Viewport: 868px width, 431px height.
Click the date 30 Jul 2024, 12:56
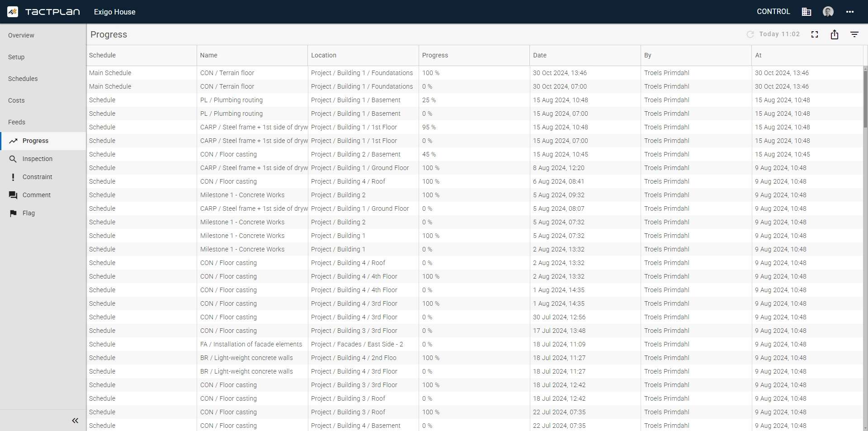coord(559,317)
